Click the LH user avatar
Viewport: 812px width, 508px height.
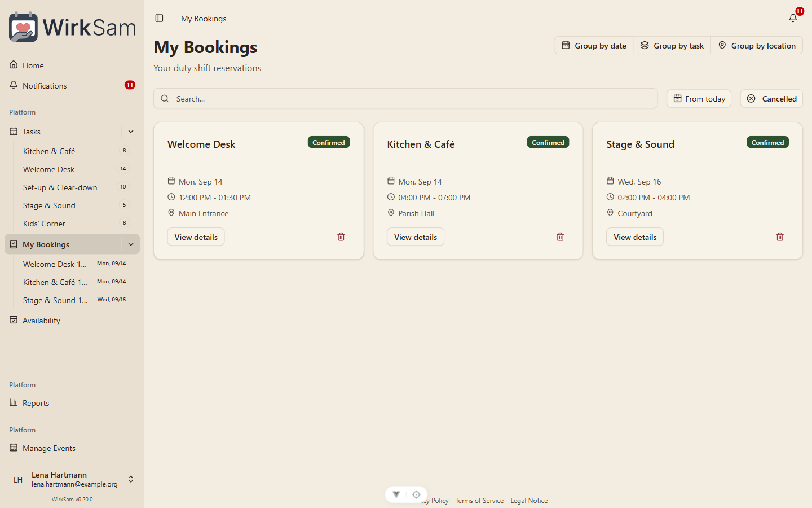(18, 479)
